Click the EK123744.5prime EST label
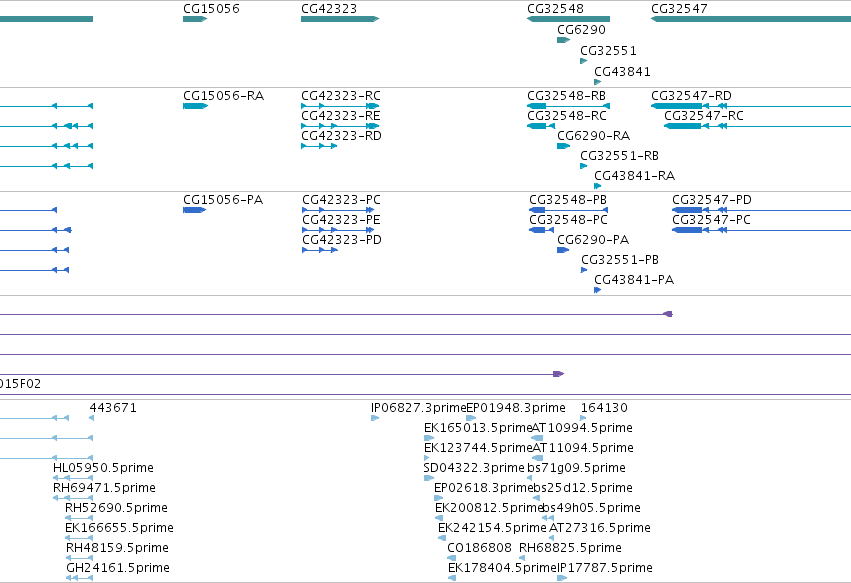Viewport: 851px width, 583px height. (478, 448)
